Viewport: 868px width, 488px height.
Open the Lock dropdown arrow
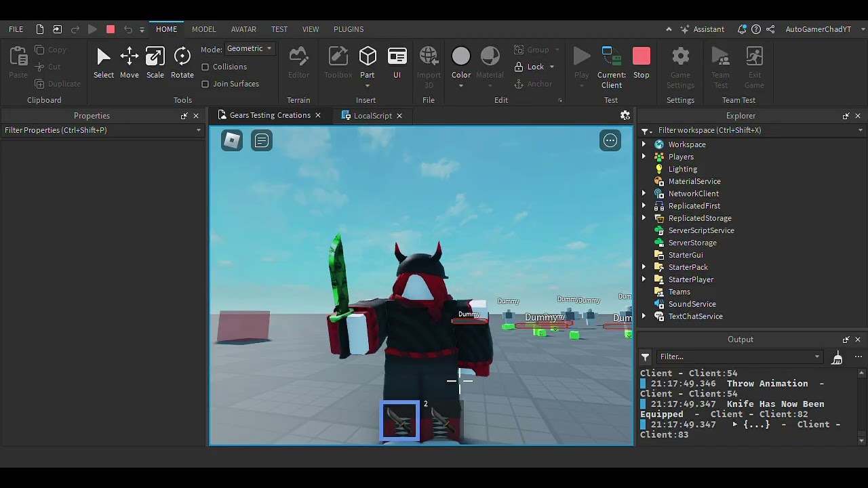552,67
